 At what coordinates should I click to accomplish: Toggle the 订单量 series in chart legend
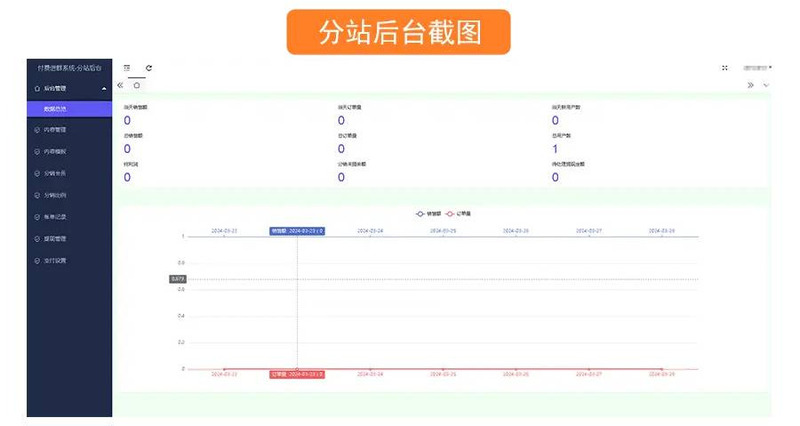click(457, 213)
